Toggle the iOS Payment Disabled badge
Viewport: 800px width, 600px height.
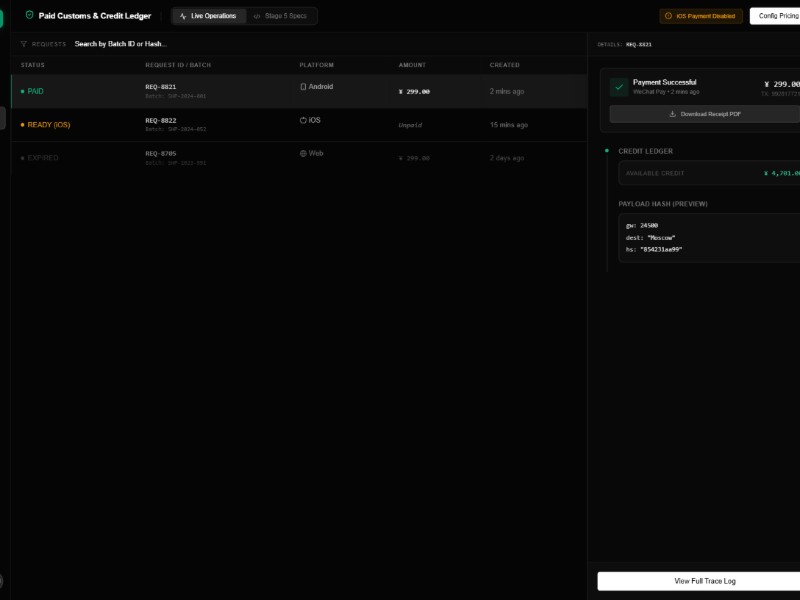pyautogui.click(x=700, y=16)
